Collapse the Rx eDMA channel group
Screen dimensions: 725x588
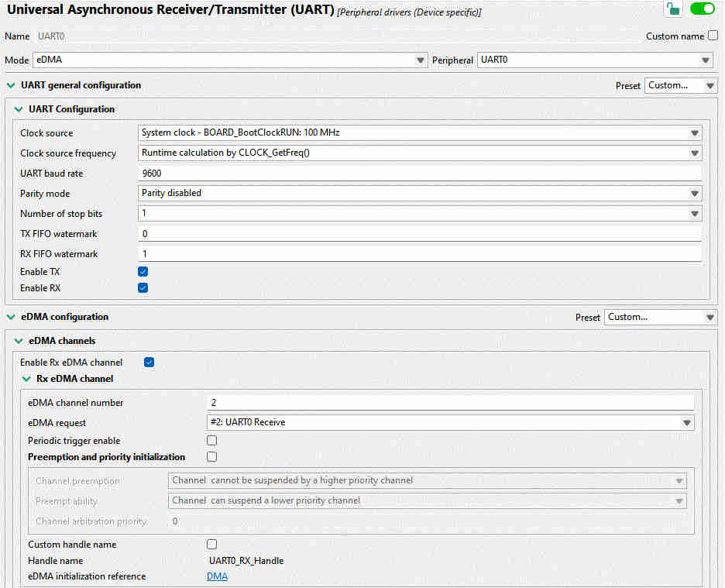coord(26,379)
